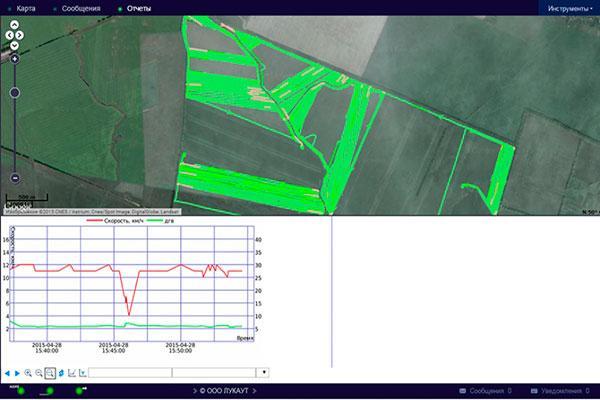Zoom in the map with plus button
This screenshot has width=600, height=400.
(15, 59)
